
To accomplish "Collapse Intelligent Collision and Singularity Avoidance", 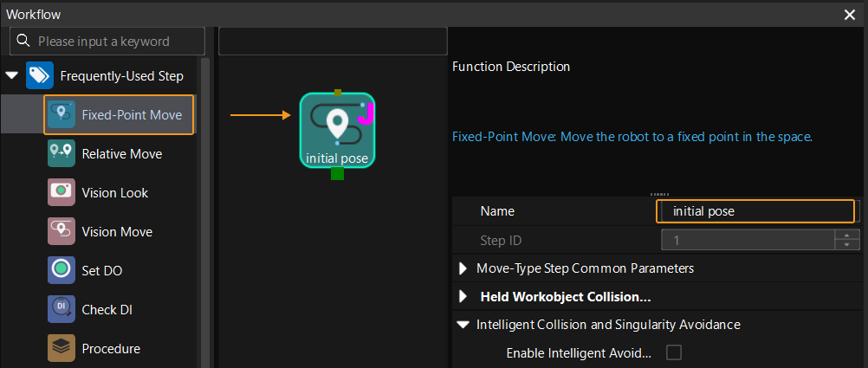I will [463, 325].
